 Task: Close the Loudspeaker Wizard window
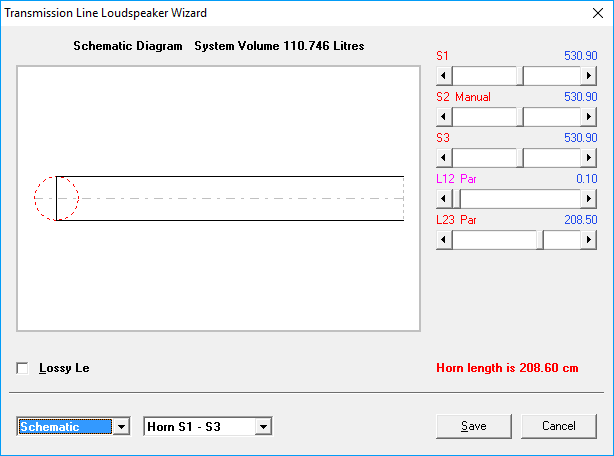(x=595, y=13)
